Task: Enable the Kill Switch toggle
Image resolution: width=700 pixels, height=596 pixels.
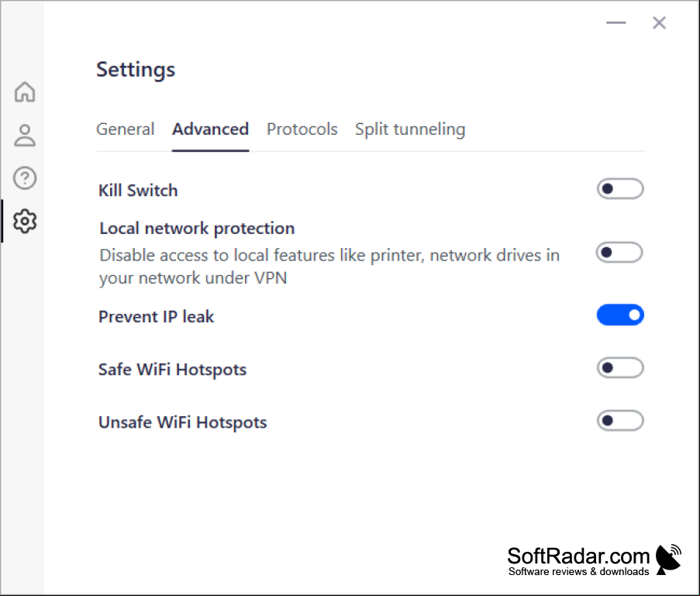Action: pyautogui.click(x=620, y=189)
